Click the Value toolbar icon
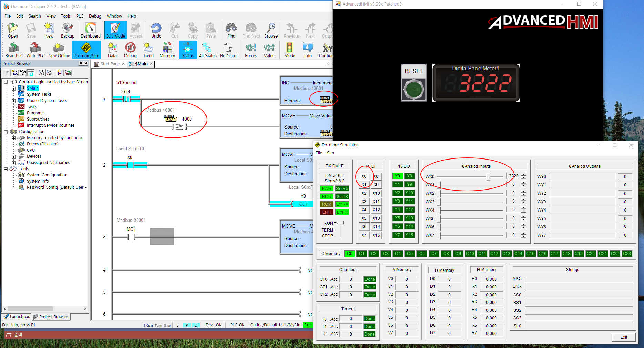 [269, 50]
